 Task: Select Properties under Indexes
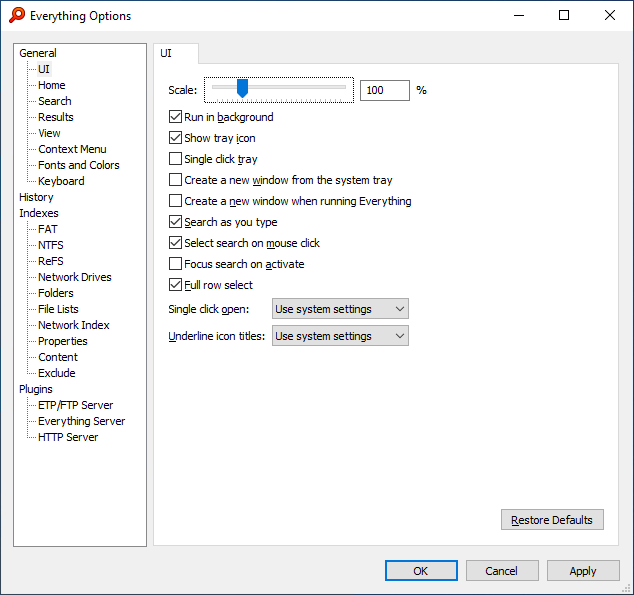(x=63, y=341)
